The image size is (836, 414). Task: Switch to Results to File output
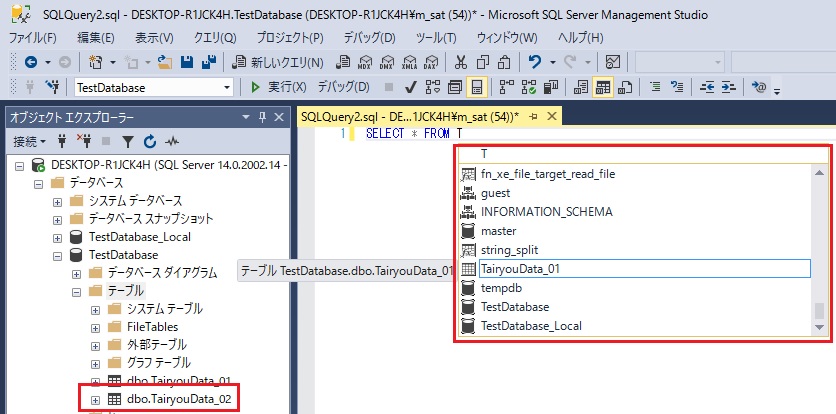[x=625, y=87]
